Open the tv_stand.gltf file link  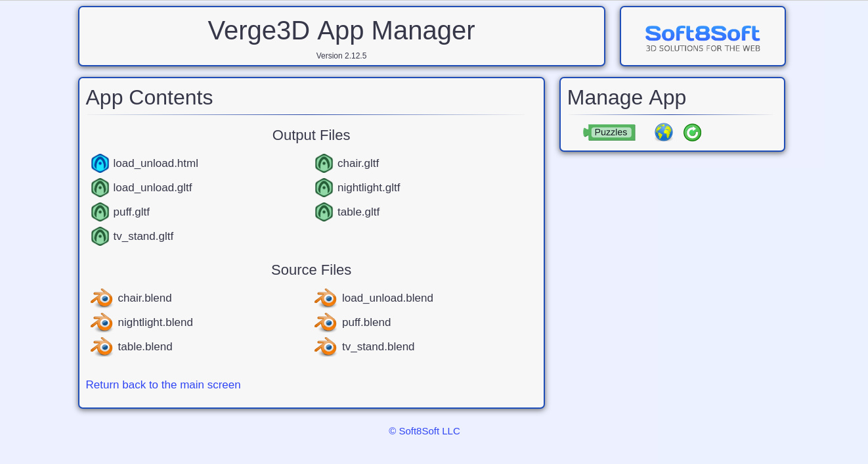(x=143, y=236)
